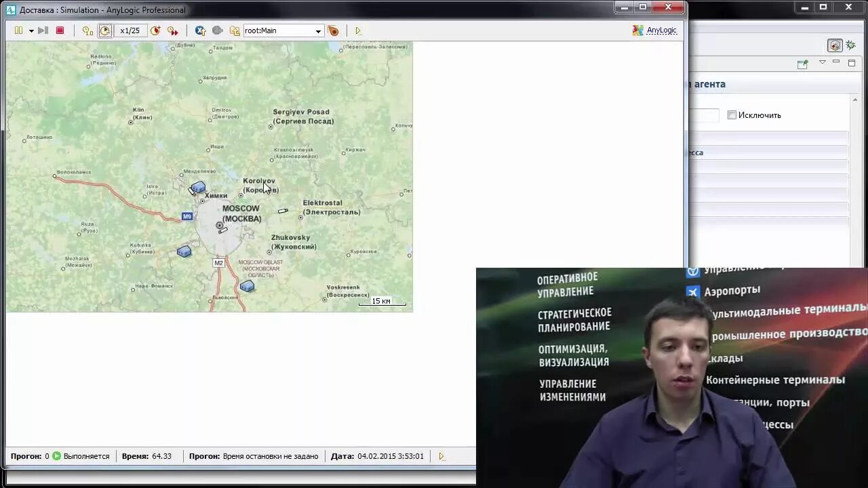The image size is (868, 488).
Task: Click the maximize panel button
Action: point(852,62)
